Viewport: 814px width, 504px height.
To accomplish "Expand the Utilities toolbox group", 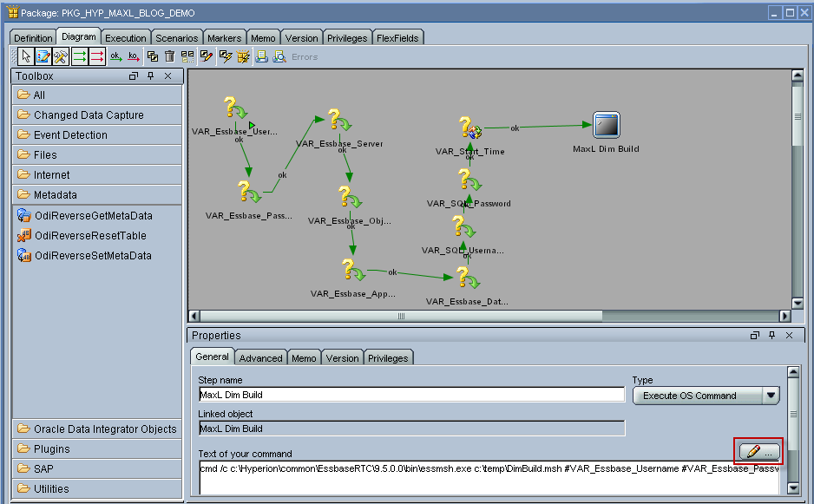I will [x=97, y=489].
